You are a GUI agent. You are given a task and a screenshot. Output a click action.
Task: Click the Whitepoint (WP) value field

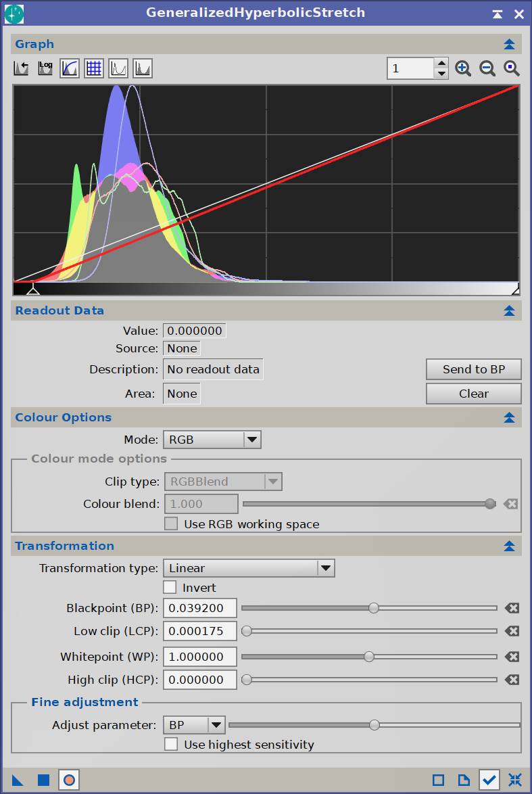200,656
